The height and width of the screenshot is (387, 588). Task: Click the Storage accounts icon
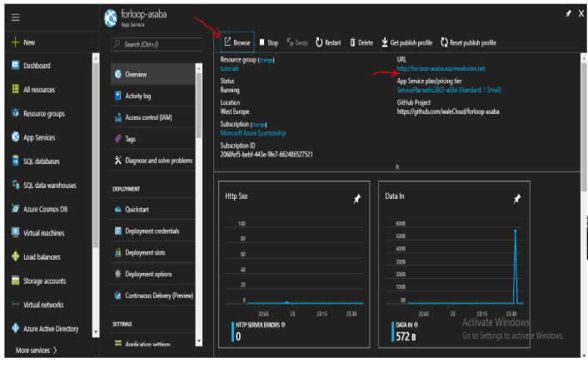point(15,280)
